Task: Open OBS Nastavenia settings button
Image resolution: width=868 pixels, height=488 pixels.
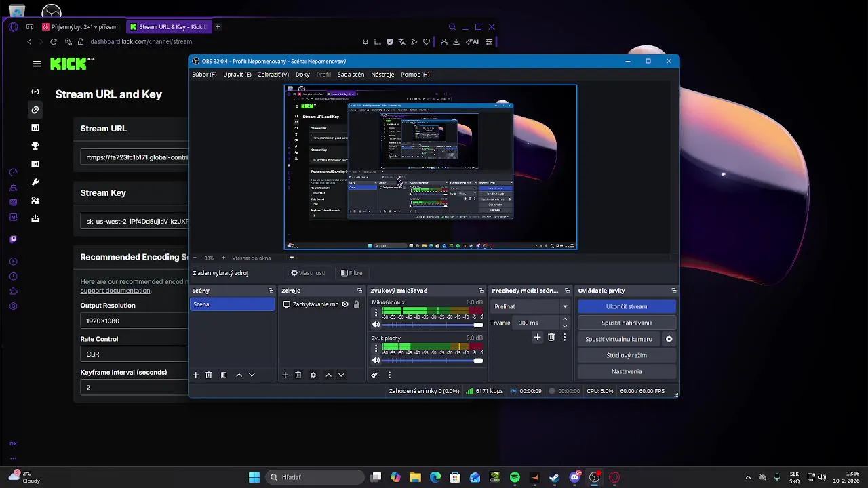Action: click(x=627, y=371)
